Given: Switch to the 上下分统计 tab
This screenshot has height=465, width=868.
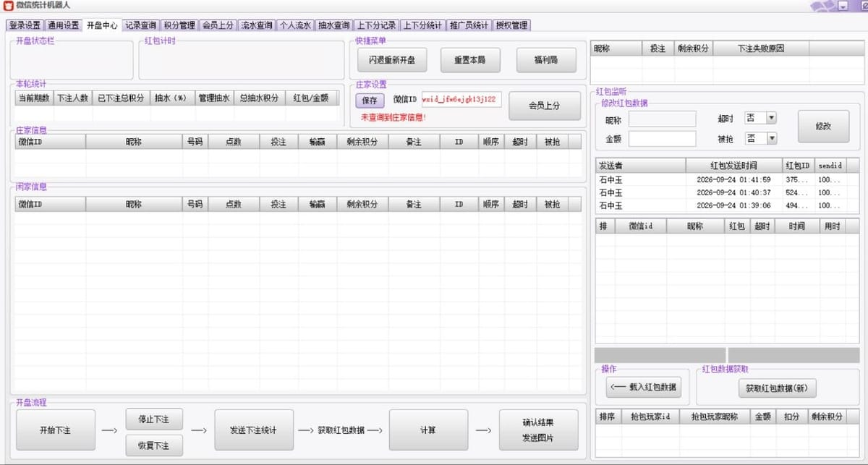Looking at the screenshot, I should tap(422, 25).
